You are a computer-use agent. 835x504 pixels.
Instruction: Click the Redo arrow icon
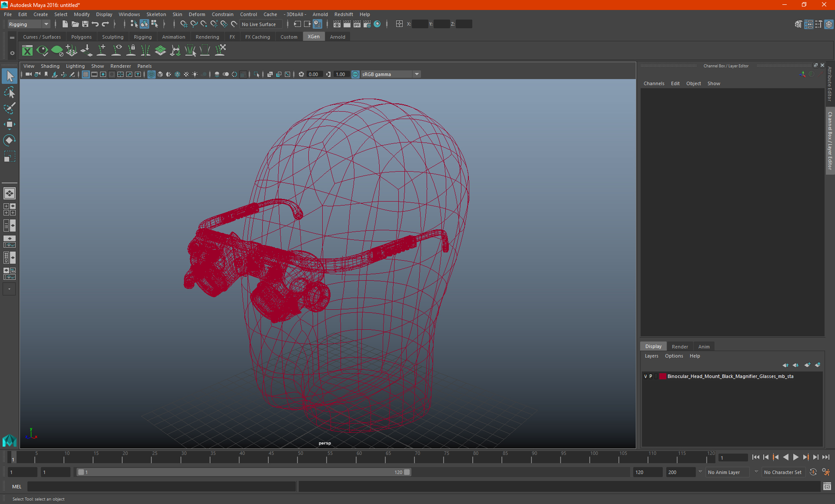pos(105,24)
